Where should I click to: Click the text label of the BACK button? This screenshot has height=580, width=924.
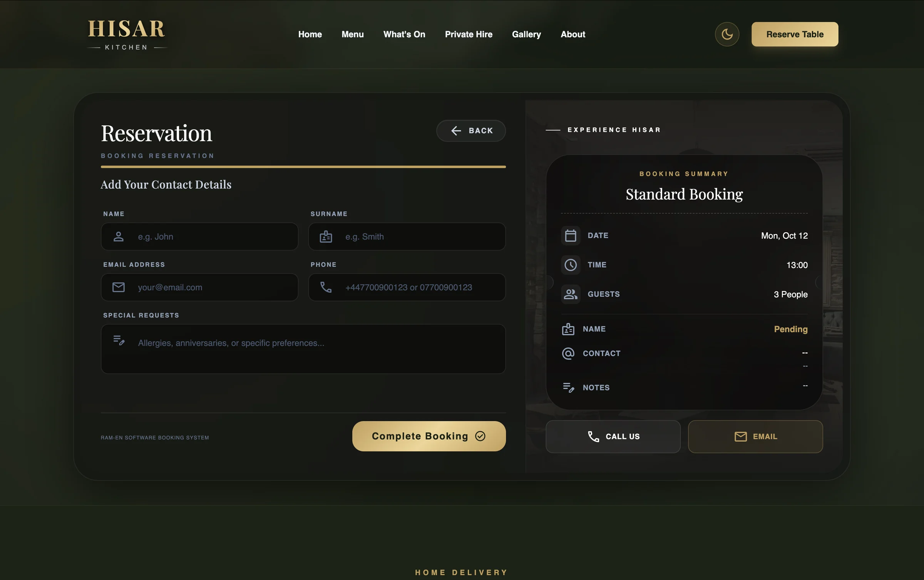point(481,131)
